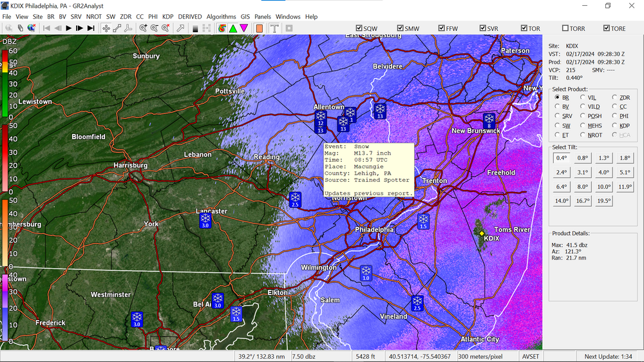Select the pan map tool

coord(106,28)
